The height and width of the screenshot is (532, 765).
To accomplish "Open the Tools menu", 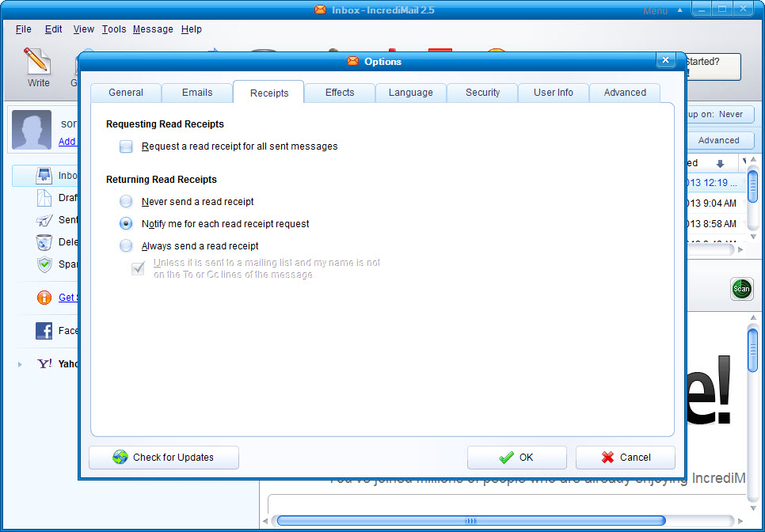I will [114, 29].
